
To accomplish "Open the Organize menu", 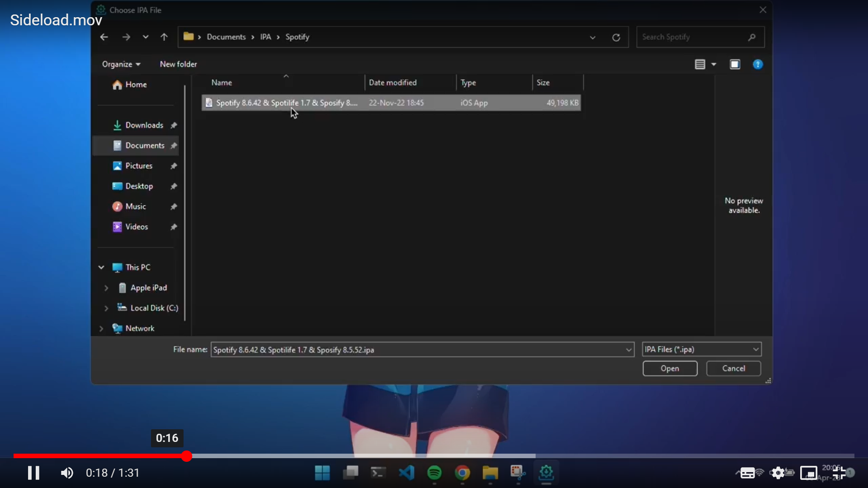I will point(121,64).
